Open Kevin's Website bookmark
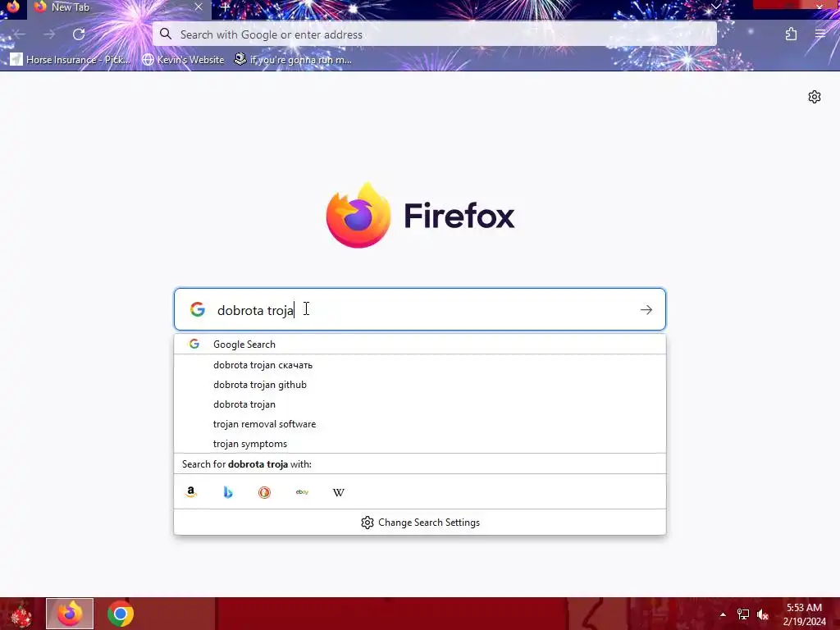 183,59
